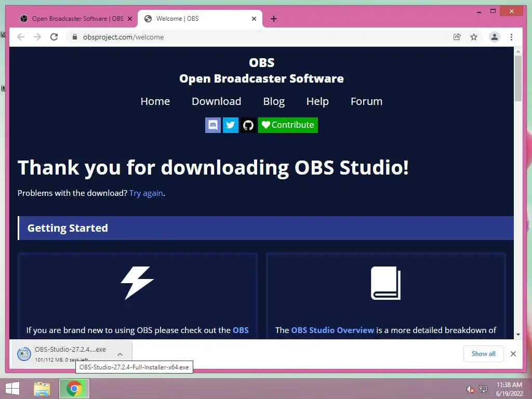The image size is (532, 399).
Task: Open the OBS GitHub icon link
Action: tap(248, 125)
